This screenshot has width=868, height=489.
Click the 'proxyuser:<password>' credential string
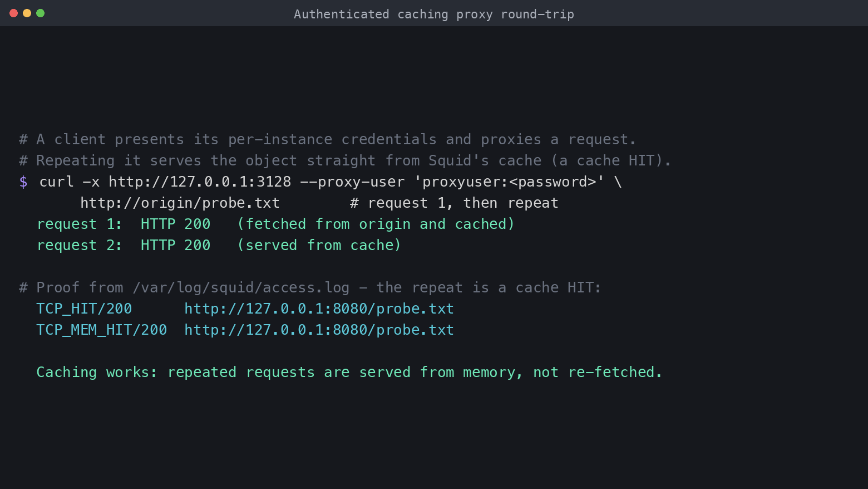(x=509, y=182)
